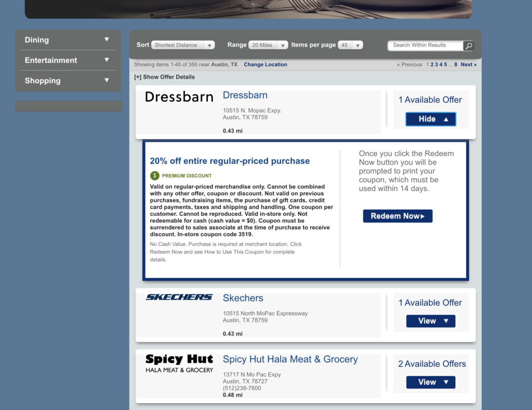Click the Skechers logo image
Screen dimensions: 532x410
(179, 297)
